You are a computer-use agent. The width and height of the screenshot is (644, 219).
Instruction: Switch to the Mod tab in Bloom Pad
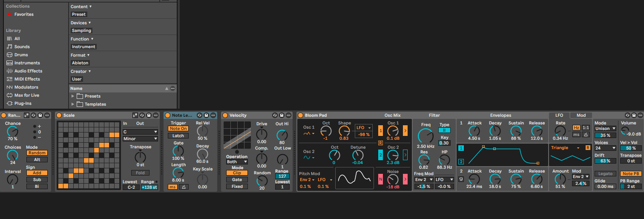(581, 115)
